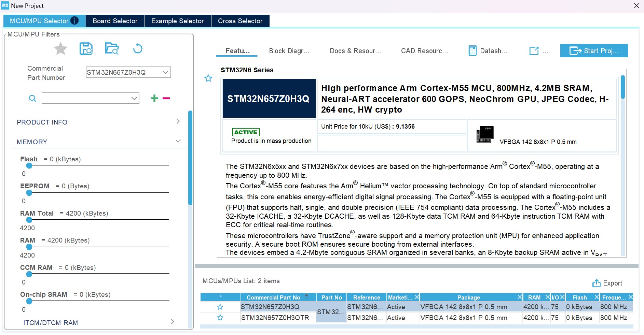Viewport: 644px width, 335px height.
Task: Select STM32N657Z0H3QTR in the MCU list
Action: 275,318
